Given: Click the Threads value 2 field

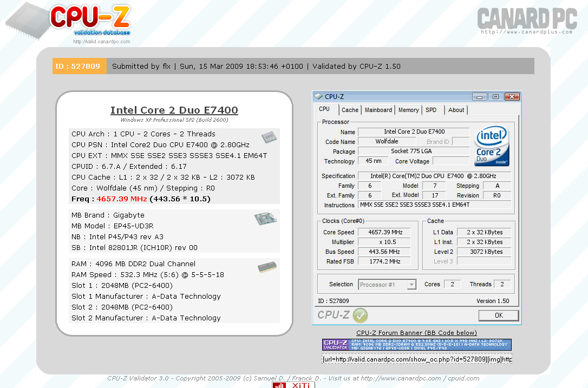Looking at the screenshot, I should pyautogui.click(x=502, y=284).
